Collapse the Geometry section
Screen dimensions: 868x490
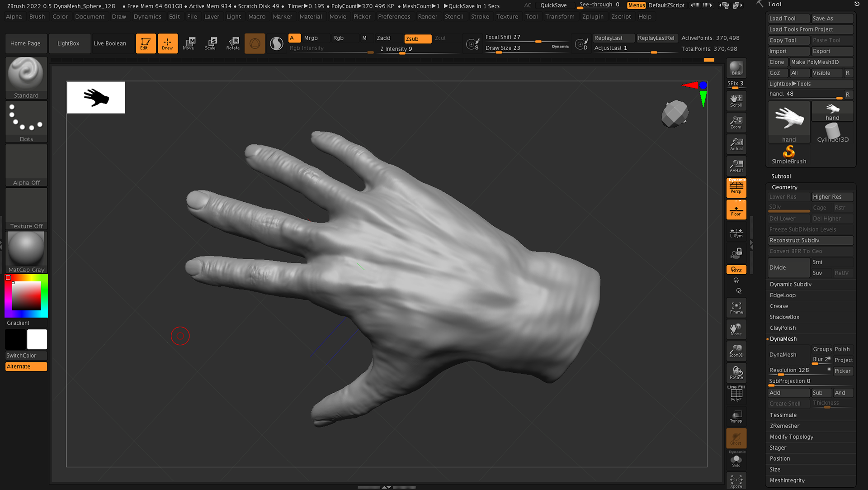[x=784, y=187]
